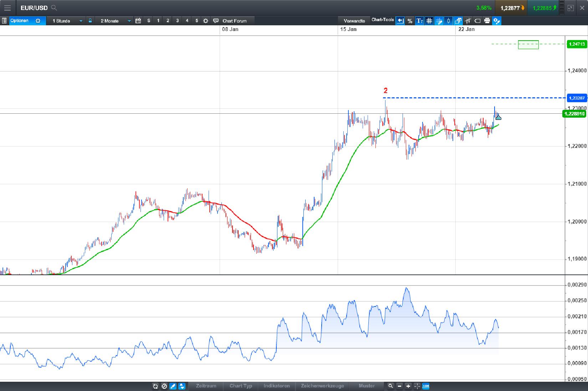Toggle the grid display icon

click(429, 21)
